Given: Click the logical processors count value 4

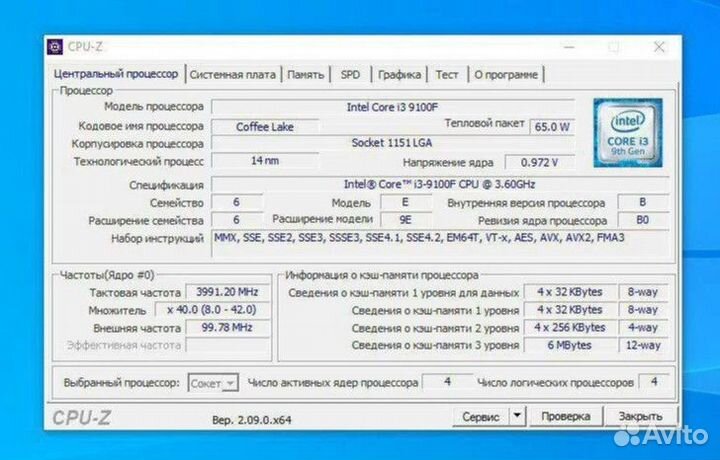Looking at the screenshot, I should click(654, 381).
